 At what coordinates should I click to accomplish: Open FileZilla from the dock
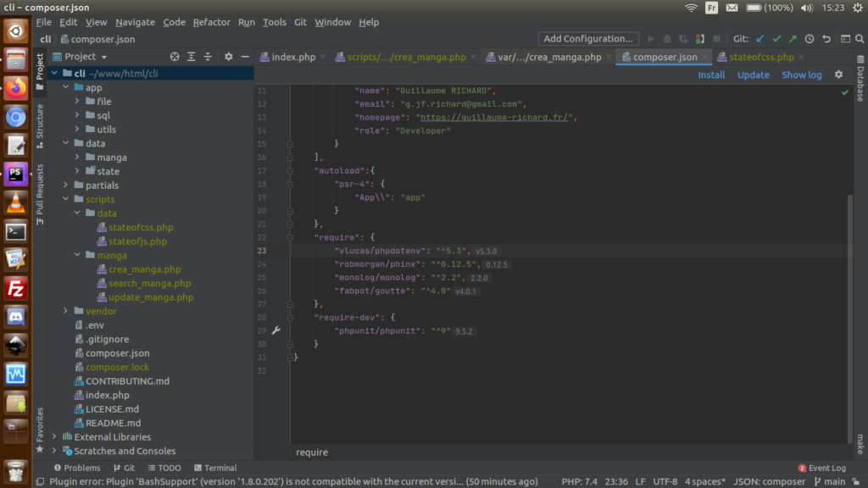click(x=15, y=289)
